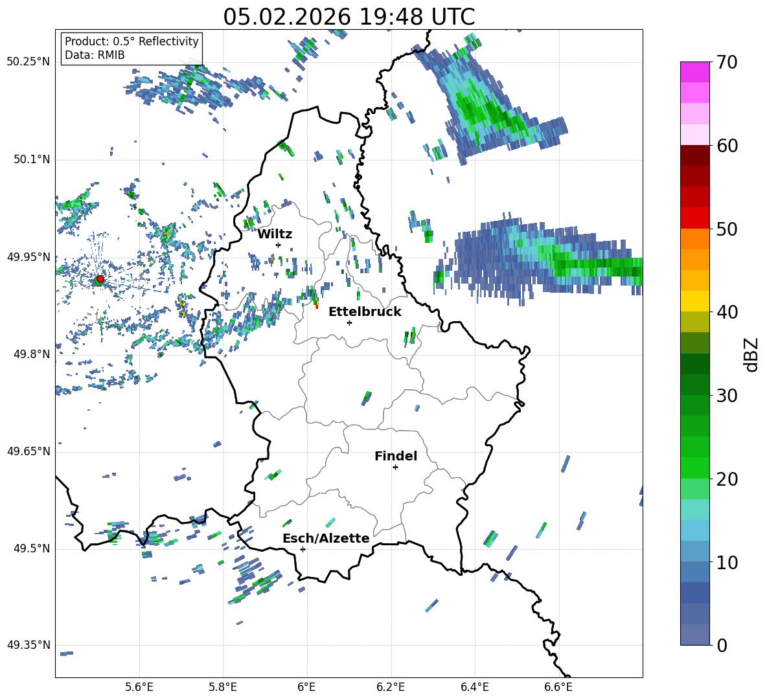
Task: Pick the bright green 20 dBZ band
Action: [694, 468]
